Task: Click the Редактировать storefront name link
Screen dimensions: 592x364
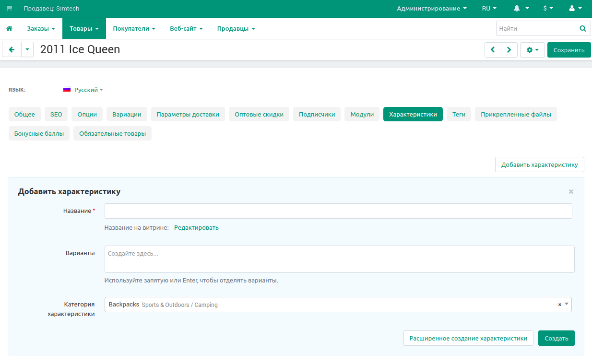Action: (x=196, y=228)
